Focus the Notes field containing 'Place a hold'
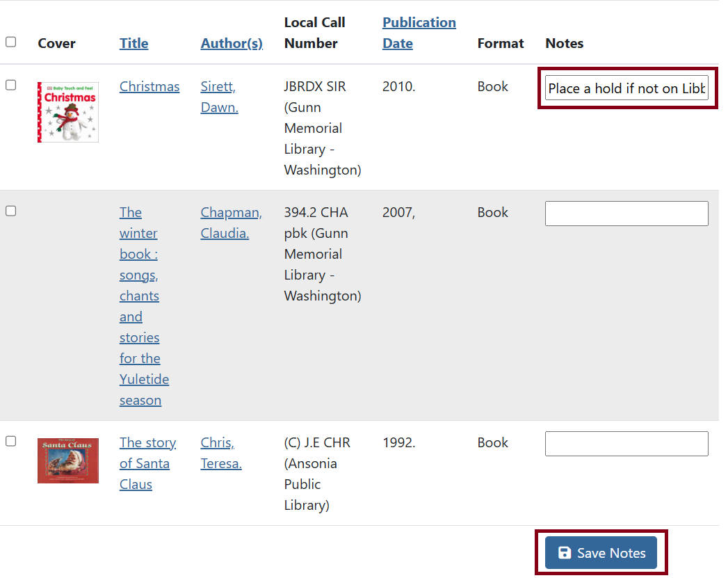This screenshot has width=728, height=578. 626,88
